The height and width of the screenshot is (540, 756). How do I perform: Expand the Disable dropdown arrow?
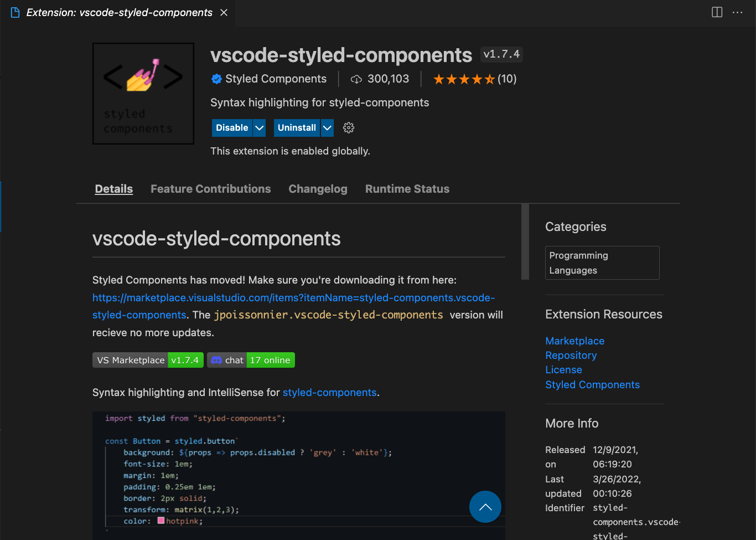(259, 128)
